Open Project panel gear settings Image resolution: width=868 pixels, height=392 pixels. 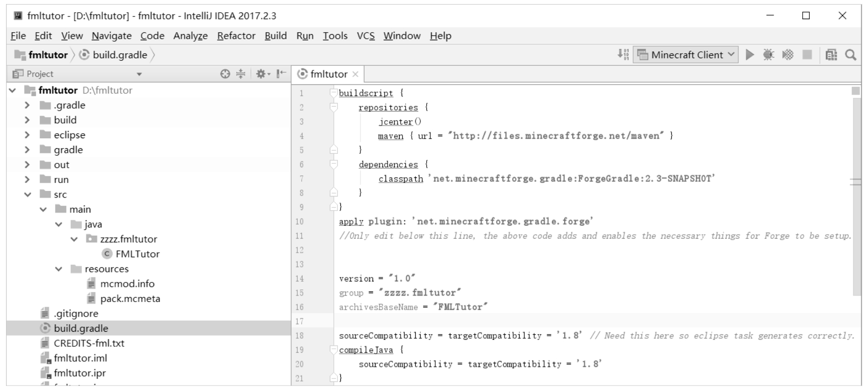tap(262, 74)
